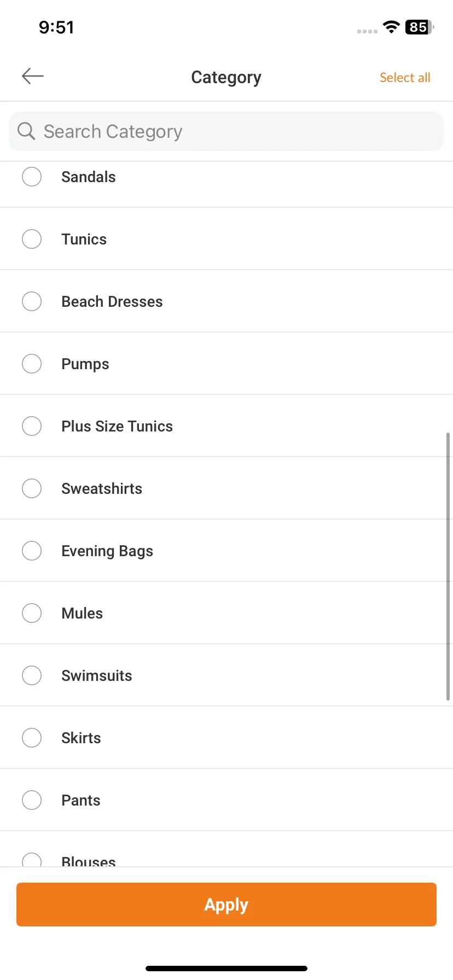Go back using the arrow icon
The image size is (453, 980).
coord(33,76)
